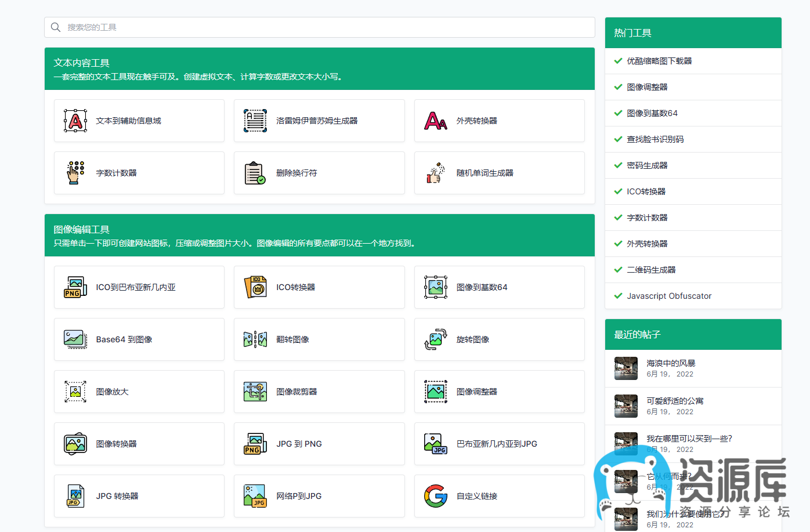Open the 洛雷姆伊普苏姆生成器 icon
This screenshot has width=810, height=532.
[255, 121]
